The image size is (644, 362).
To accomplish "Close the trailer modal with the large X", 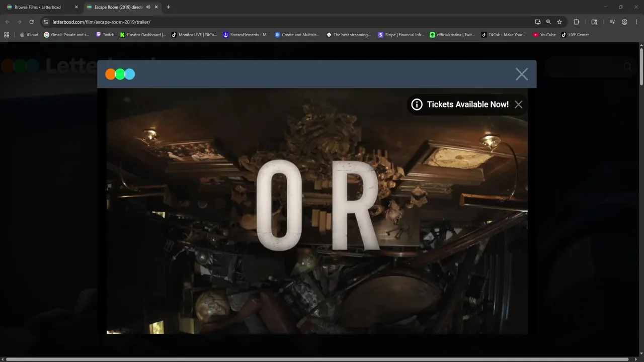I will (x=522, y=74).
